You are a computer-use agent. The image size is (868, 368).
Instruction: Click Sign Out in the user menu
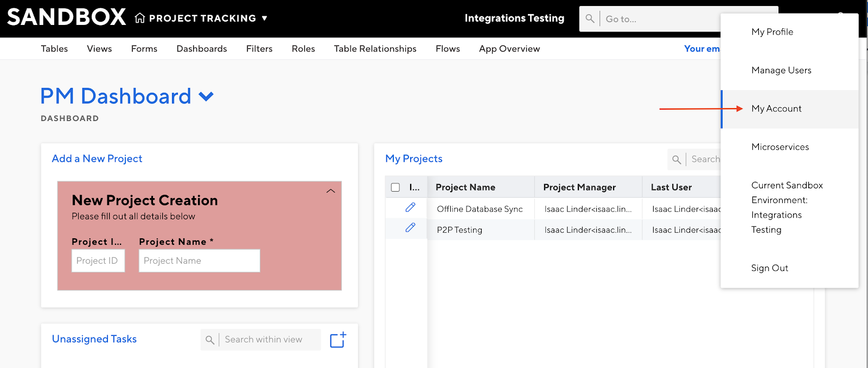click(x=769, y=268)
